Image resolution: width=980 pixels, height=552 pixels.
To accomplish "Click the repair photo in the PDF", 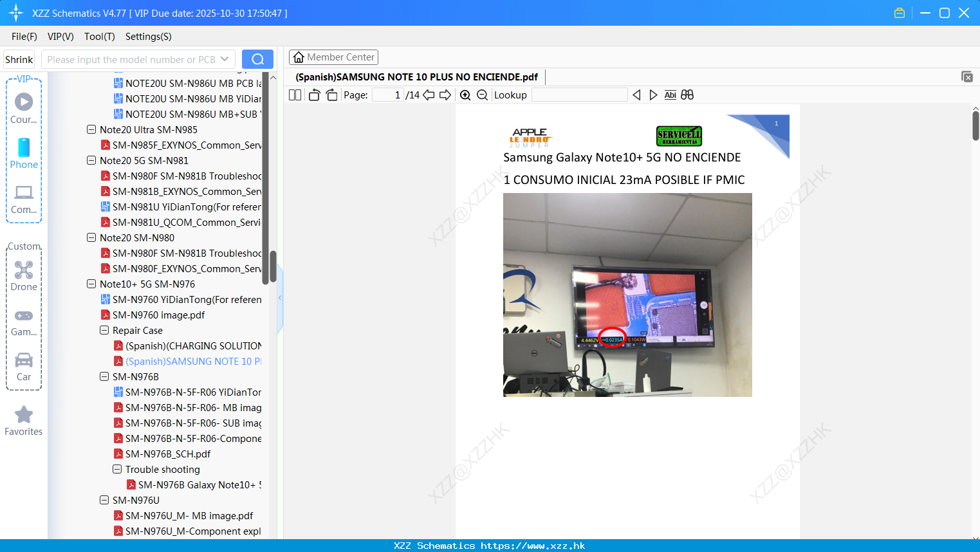I will click(627, 295).
